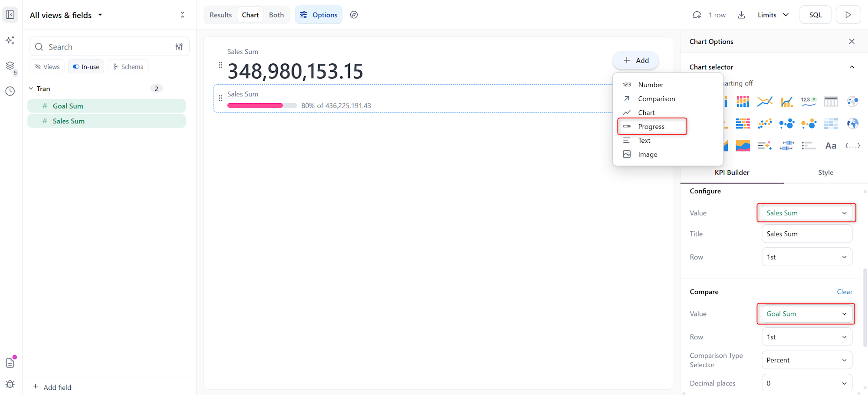Image resolution: width=868 pixels, height=395 pixels.
Task: Select the bubble map chart type
Action: click(x=852, y=102)
